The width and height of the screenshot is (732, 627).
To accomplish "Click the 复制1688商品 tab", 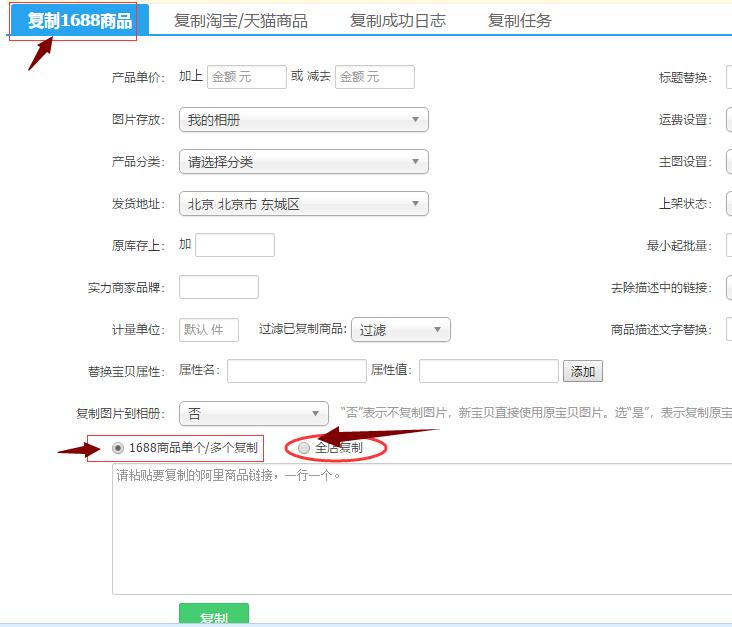I will (x=79, y=21).
